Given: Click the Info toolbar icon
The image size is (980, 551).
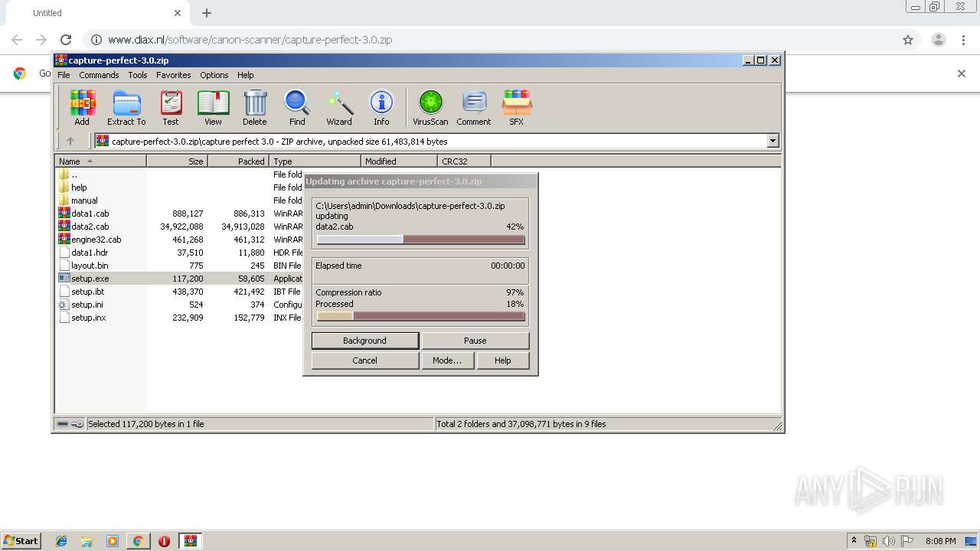Looking at the screenshot, I should click(x=381, y=108).
